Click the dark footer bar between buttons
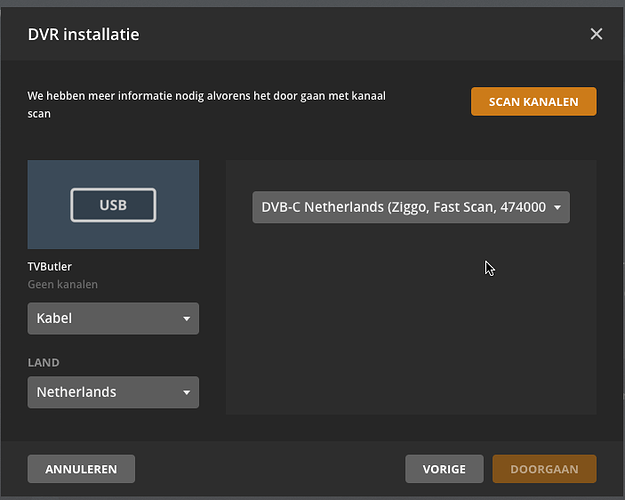The width and height of the screenshot is (625, 500). click(270, 469)
